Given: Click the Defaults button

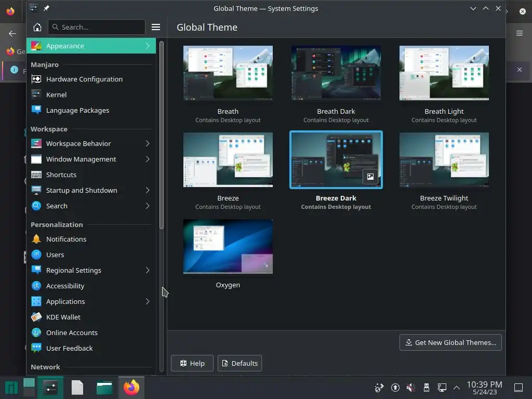Looking at the screenshot, I should (240, 363).
